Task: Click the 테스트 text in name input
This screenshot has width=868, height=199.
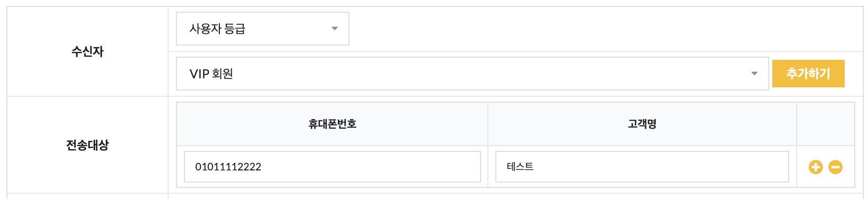Action: [520, 167]
